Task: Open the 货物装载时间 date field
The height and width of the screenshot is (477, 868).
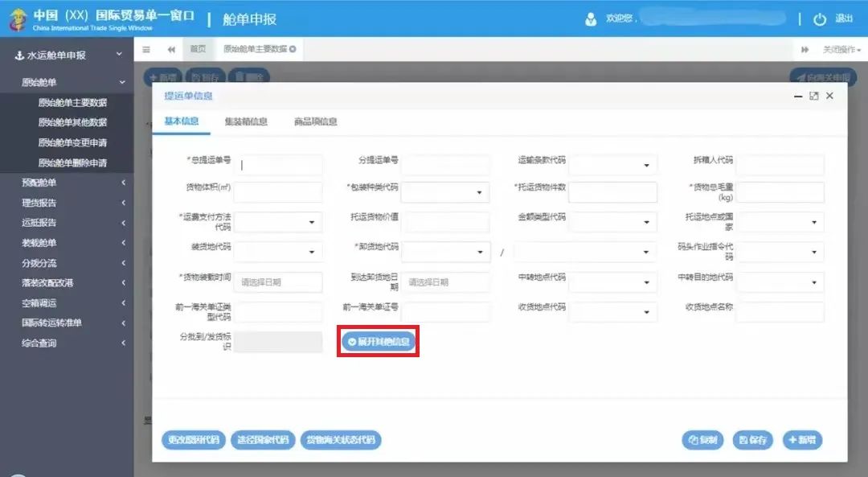Action: pos(278,282)
